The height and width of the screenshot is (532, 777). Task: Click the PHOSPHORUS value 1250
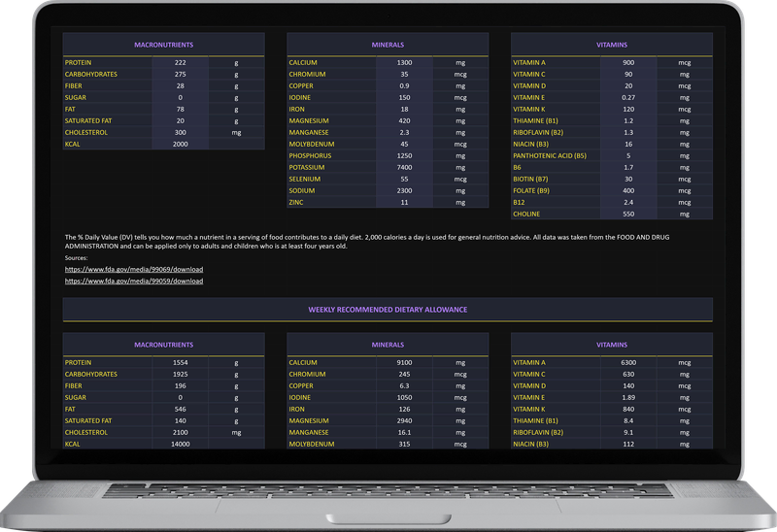pos(404,155)
